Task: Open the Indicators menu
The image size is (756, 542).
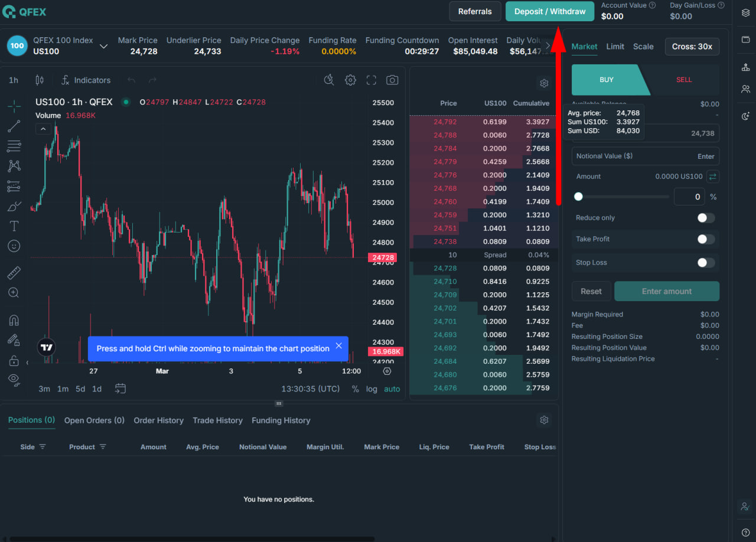Action: [x=86, y=80]
